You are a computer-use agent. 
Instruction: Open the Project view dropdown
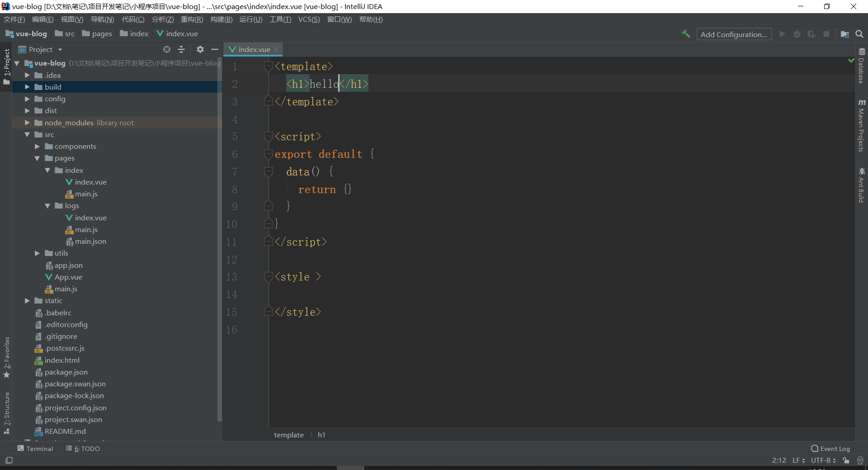coord(60,50)
